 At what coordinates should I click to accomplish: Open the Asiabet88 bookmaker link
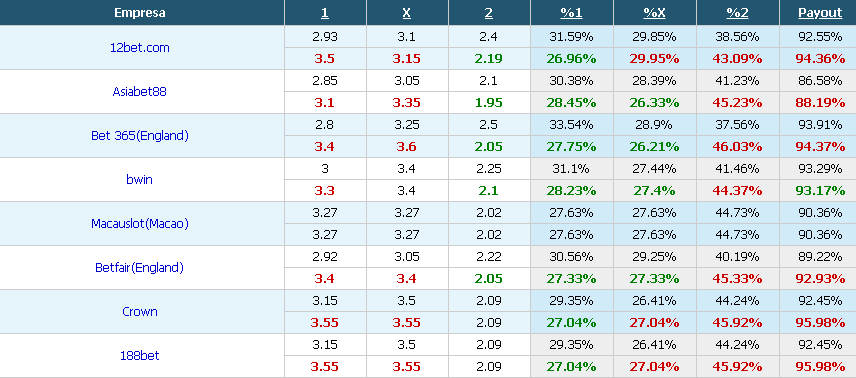[x=139, y=92]
